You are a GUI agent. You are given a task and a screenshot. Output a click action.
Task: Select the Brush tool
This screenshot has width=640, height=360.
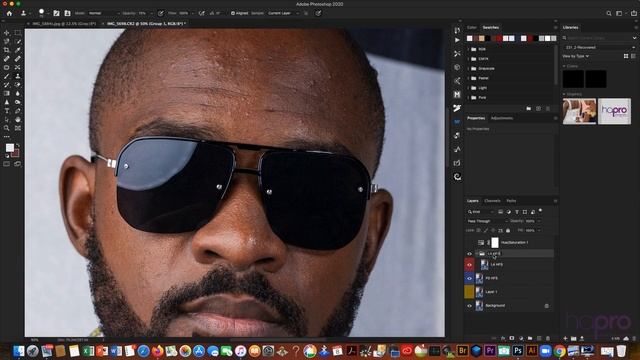click(x=7, y=76)
